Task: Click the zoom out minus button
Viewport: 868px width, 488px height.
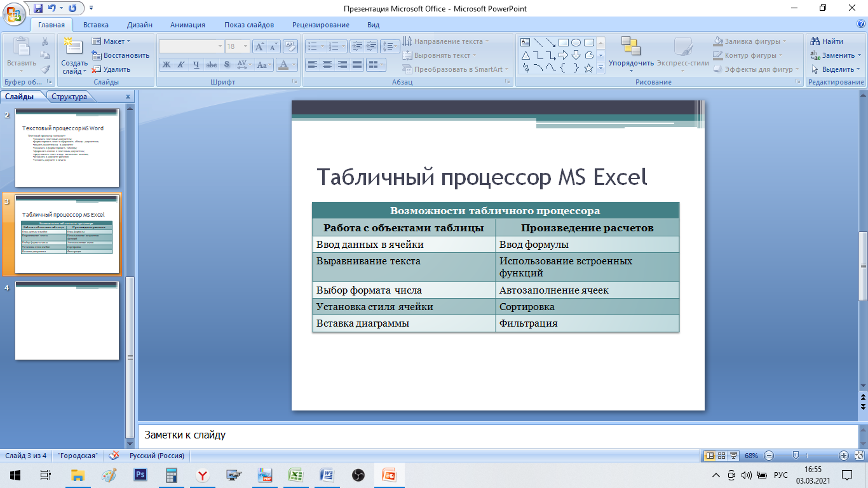Action: point(769,456)
